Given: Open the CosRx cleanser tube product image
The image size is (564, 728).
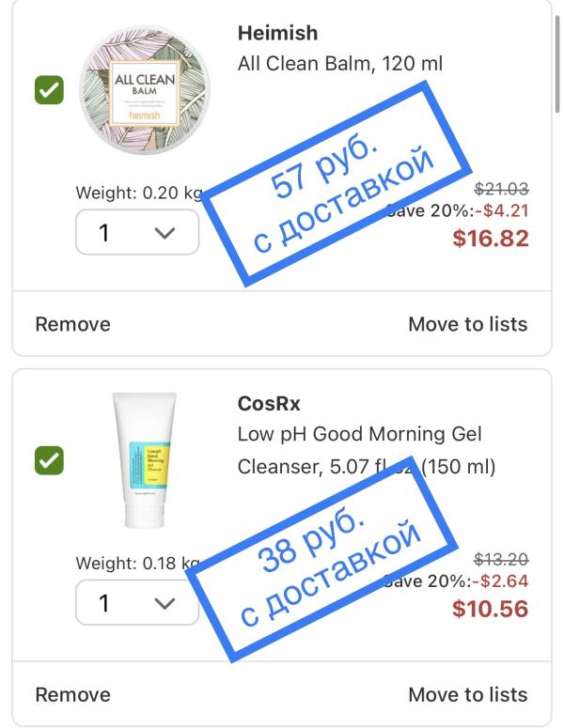Looking at the screenshot, I should (x=143, y=460).
